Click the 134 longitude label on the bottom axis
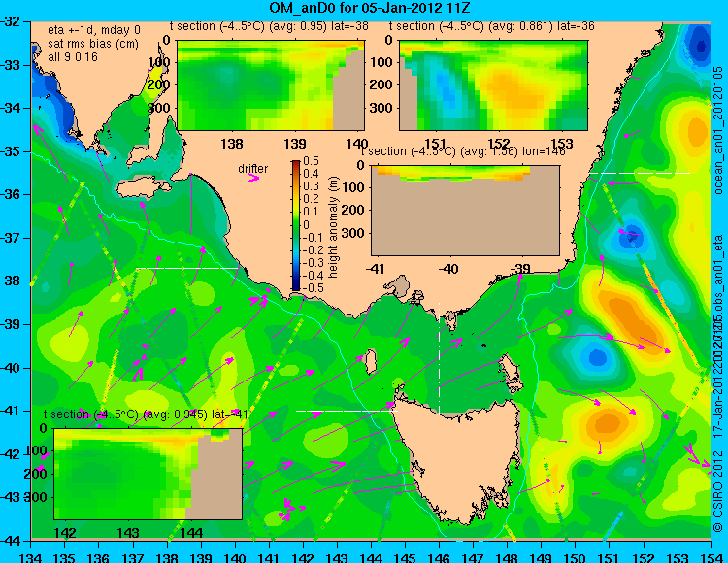 pos(31,557)
